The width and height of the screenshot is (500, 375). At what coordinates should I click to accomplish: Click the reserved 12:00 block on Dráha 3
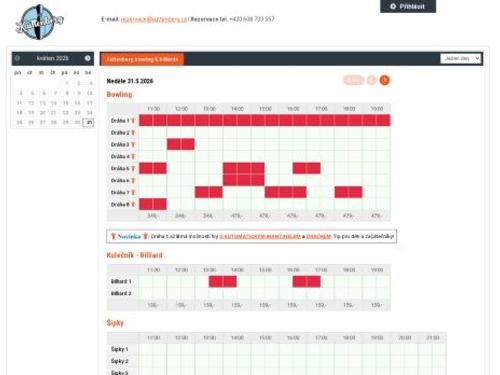tap(181, 145)
